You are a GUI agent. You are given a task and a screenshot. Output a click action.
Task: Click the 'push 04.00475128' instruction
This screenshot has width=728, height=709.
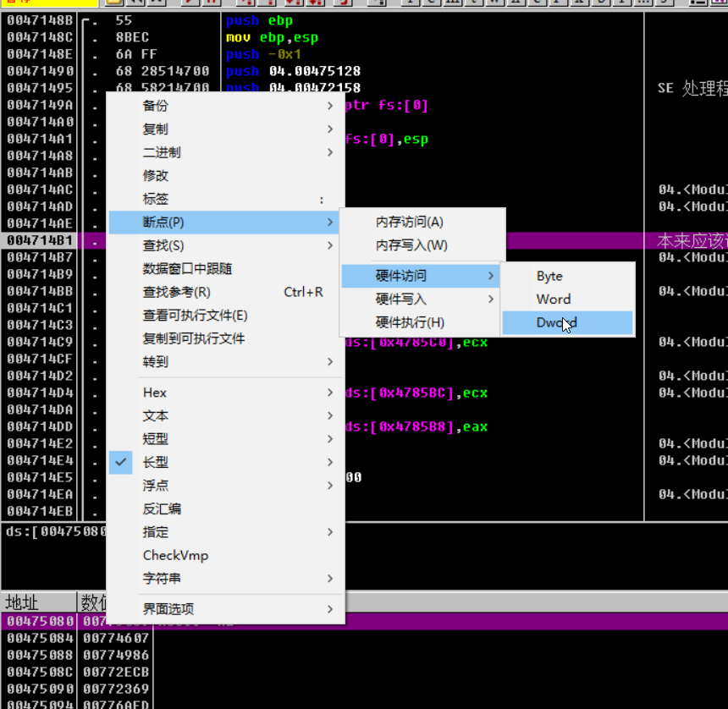coord(293,71)
